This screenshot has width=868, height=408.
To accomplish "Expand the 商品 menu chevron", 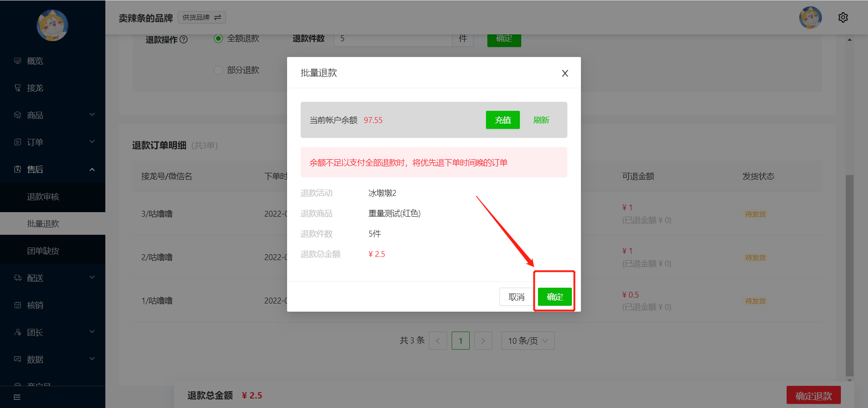I will click(92, 115).
